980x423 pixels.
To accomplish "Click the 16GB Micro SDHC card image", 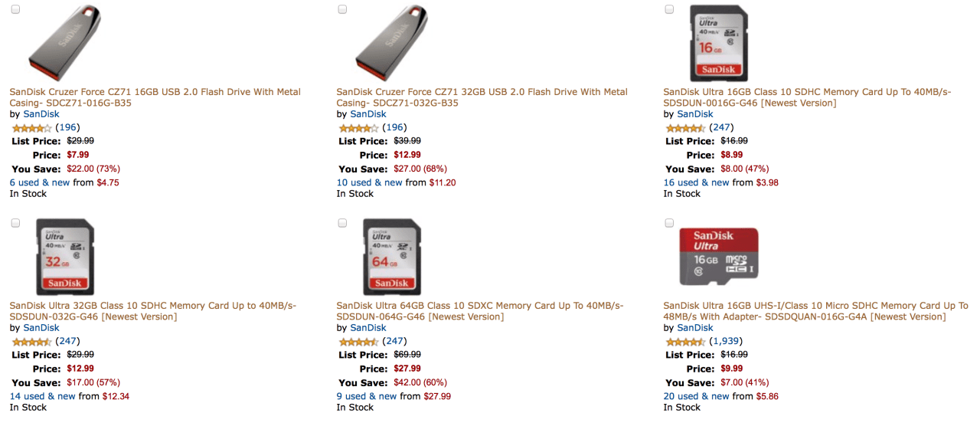I will click(718, 257).
